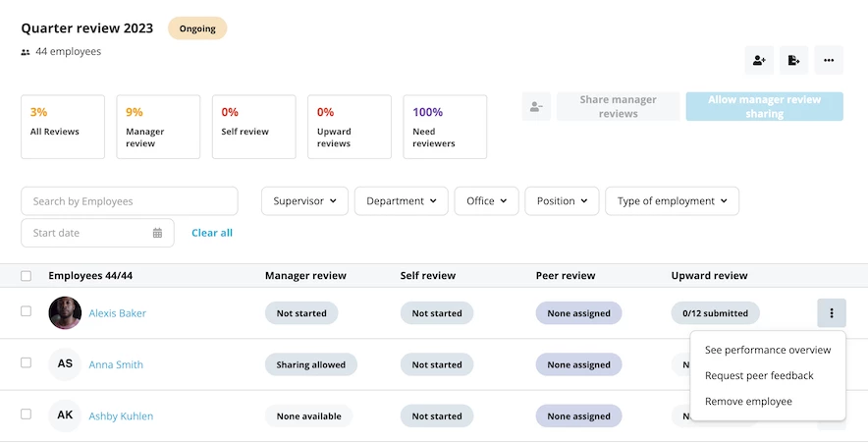Open the Start date calendar icon
The width and height of the screenshot is (868, 443).
[x=157, y=233]
